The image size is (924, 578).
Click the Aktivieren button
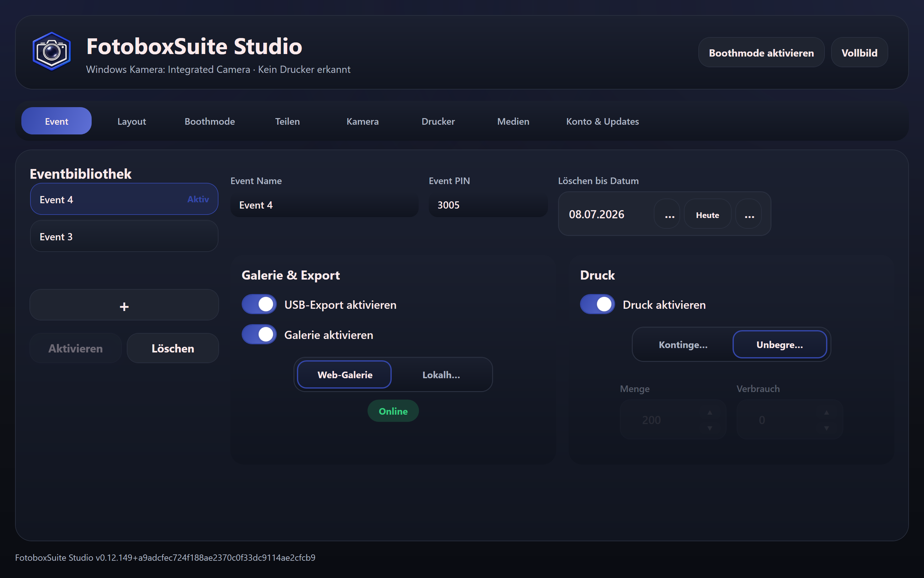[76, 348]
